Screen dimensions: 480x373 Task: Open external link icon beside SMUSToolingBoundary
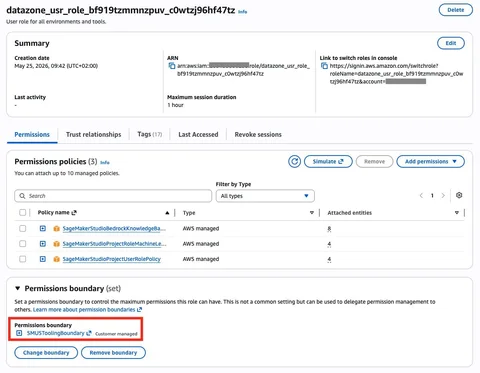[x=89, y=333]
